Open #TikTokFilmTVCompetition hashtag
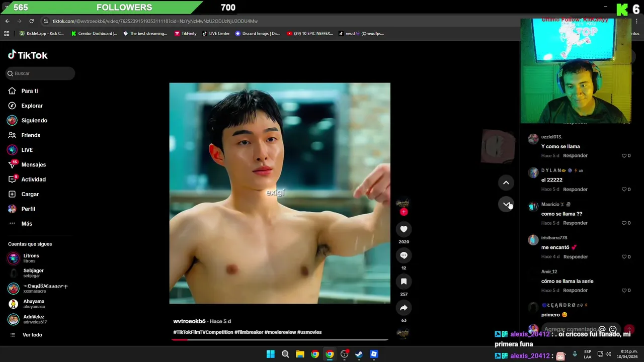 tap(203, 332)
